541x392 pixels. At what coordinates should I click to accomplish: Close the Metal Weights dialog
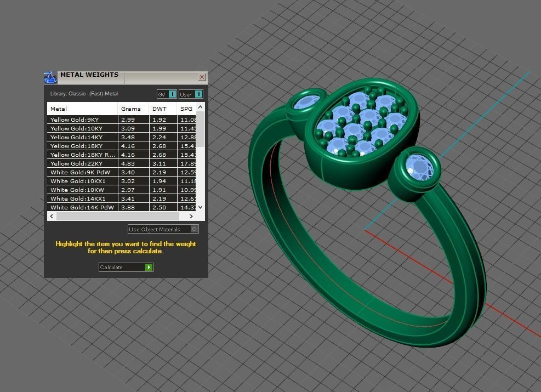202,77
